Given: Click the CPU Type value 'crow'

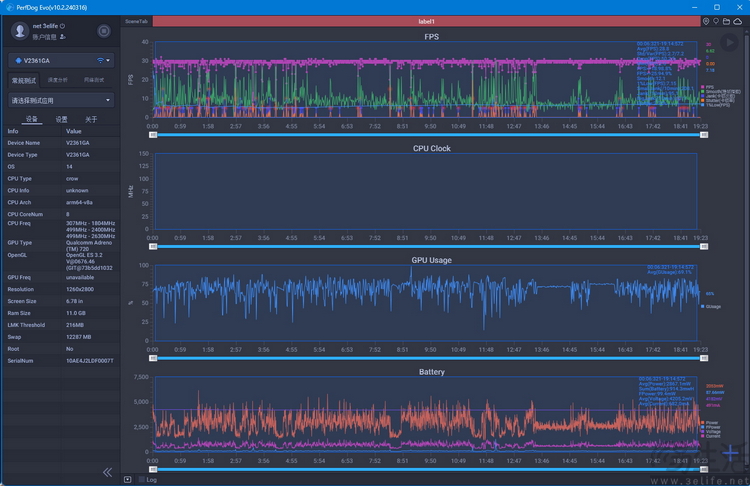Looking at the screenshot, I should (x=72, y=178).
